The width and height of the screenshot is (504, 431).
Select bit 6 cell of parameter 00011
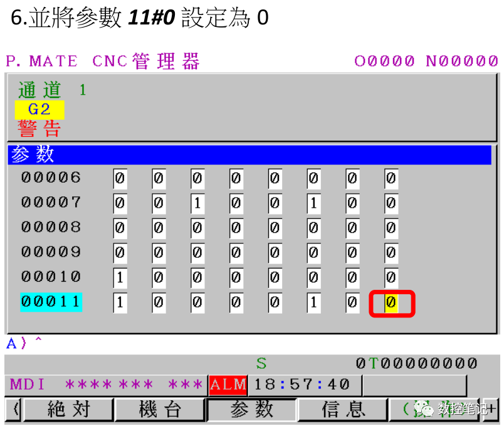tap(159, 302)
